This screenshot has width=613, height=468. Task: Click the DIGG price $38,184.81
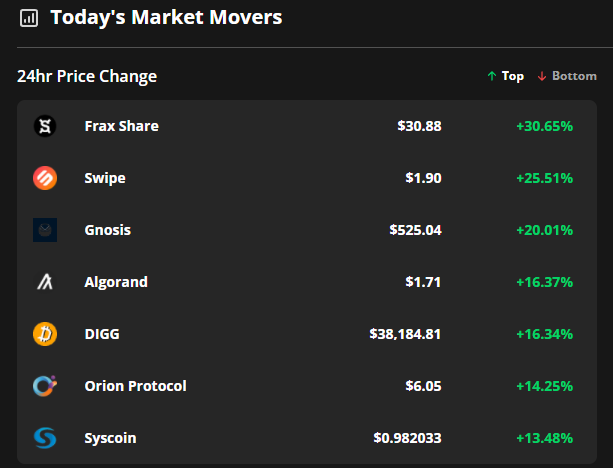(405, 334)
